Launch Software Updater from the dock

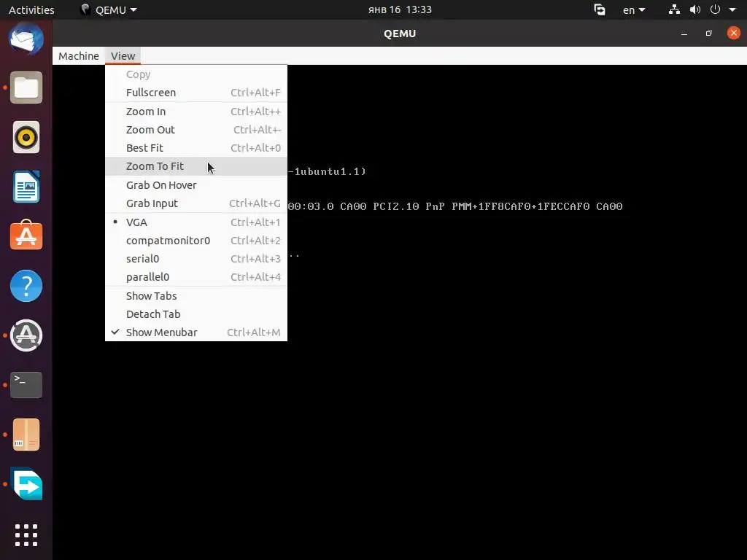click(26, 335)
